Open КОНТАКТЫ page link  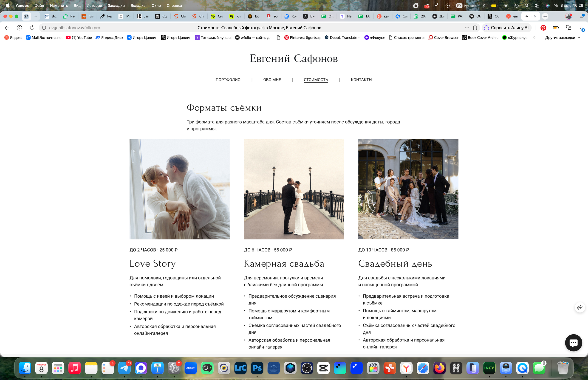361,80
